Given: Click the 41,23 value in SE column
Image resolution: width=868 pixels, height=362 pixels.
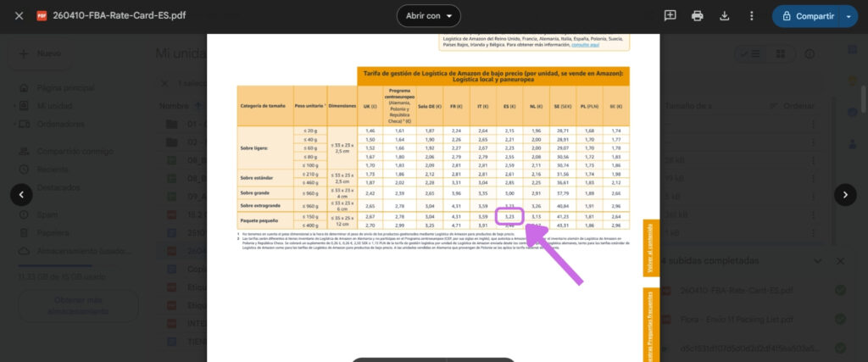Looking at the screenshot, I should (x=563, y=216).
